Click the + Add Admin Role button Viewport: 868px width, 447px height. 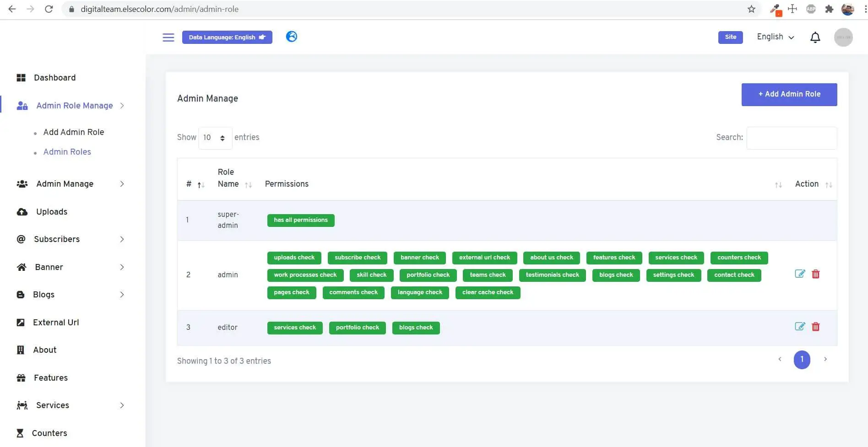coord(789,94)
